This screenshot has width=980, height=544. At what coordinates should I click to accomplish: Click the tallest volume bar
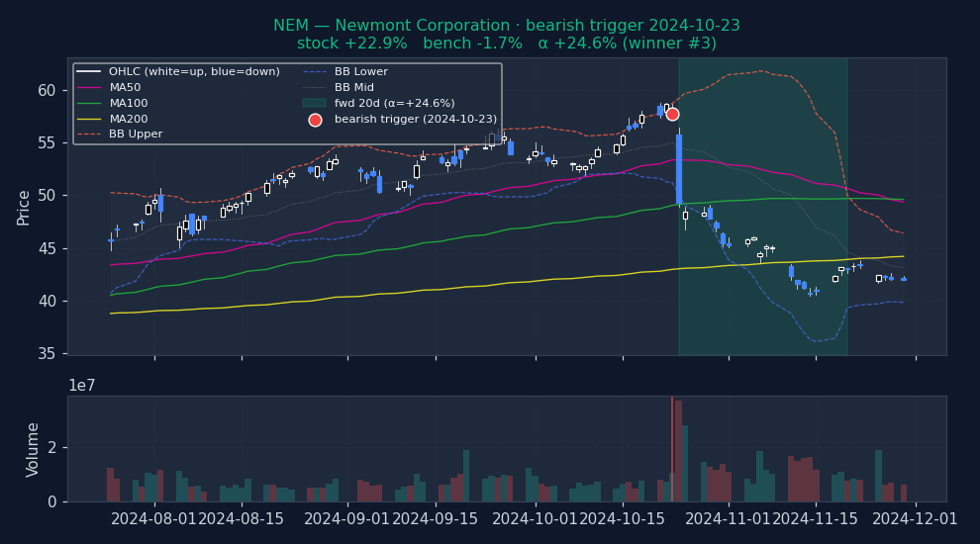click(x=678, y=450)
